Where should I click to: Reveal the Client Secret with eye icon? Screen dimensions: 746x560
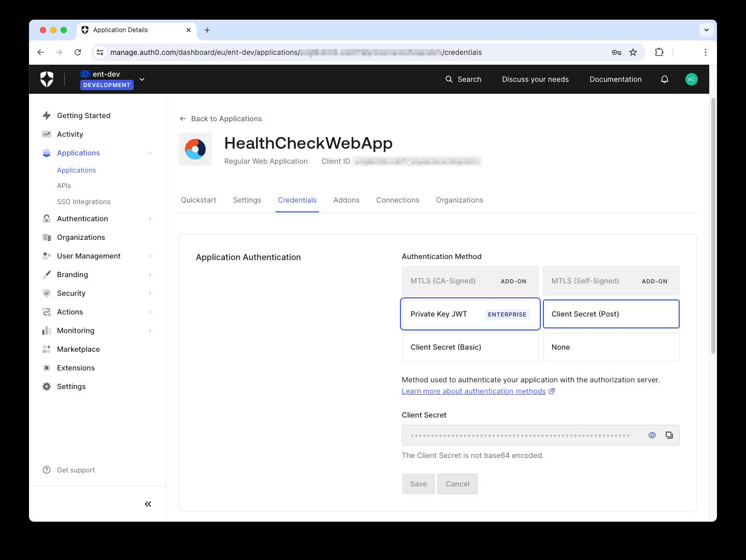click(652, 435)
